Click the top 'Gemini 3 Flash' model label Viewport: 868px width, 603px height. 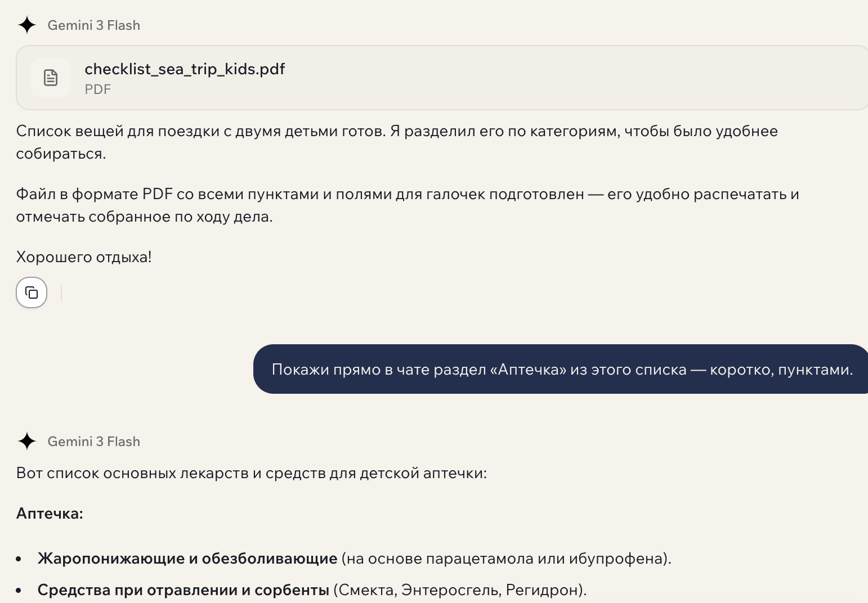[94, 25]
